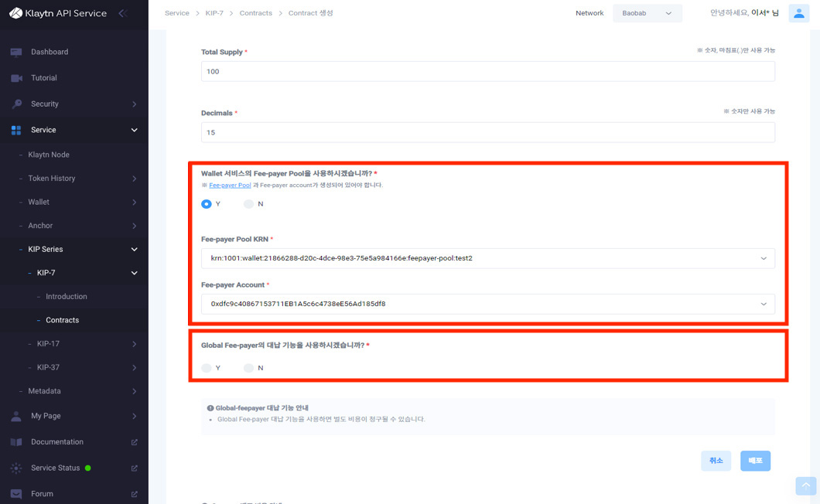Expand the KIP-37 chevron
Screen dimensions: 820x504
[x=135, y=367]
